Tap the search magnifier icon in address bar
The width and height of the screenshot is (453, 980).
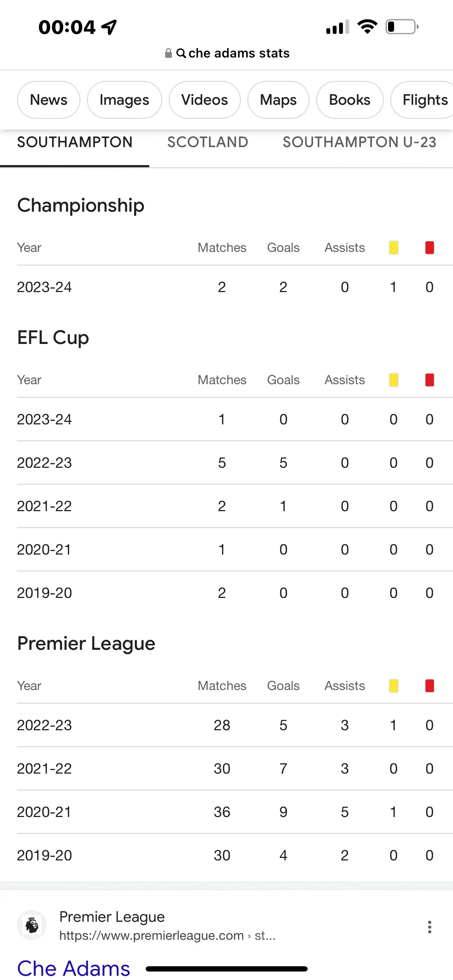pyautogui.click(x=181, y=53)
